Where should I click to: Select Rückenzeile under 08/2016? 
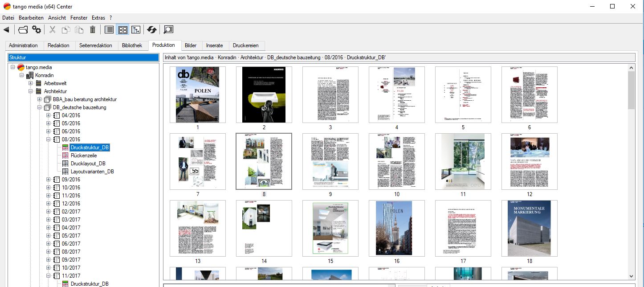(83, 156)
